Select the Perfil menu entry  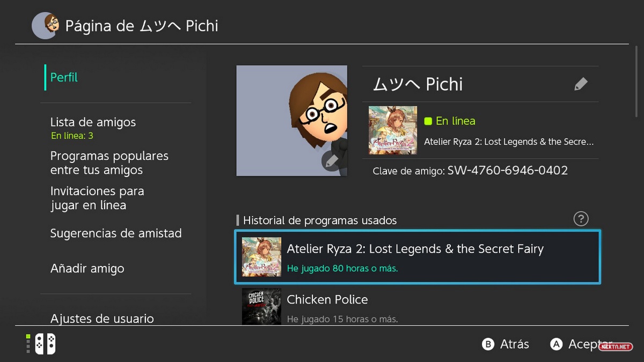[64, 77]
